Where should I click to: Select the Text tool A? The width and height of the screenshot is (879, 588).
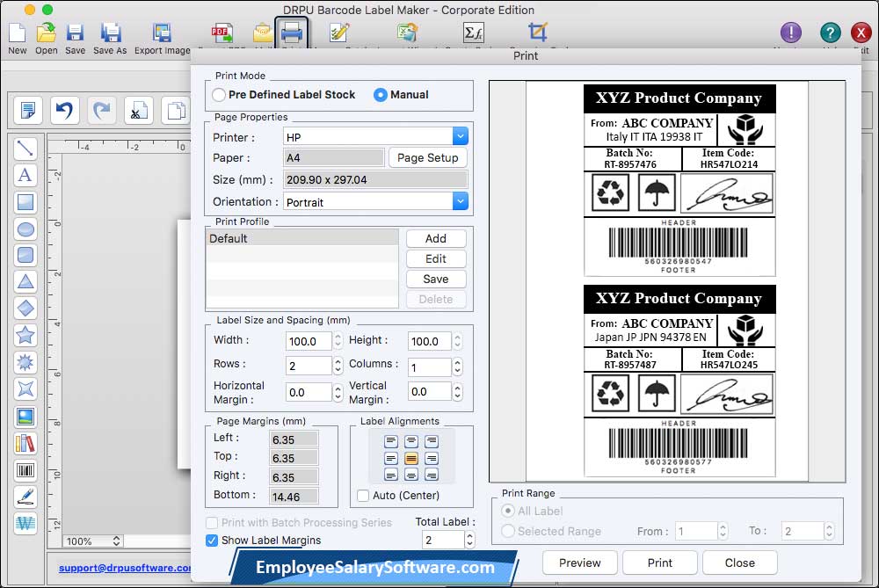[25, 175]
